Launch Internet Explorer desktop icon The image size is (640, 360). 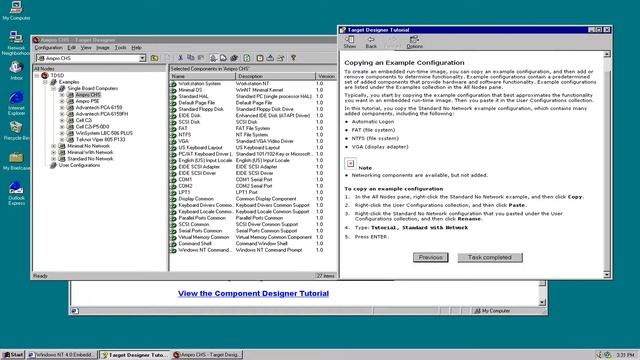point(16,104)
